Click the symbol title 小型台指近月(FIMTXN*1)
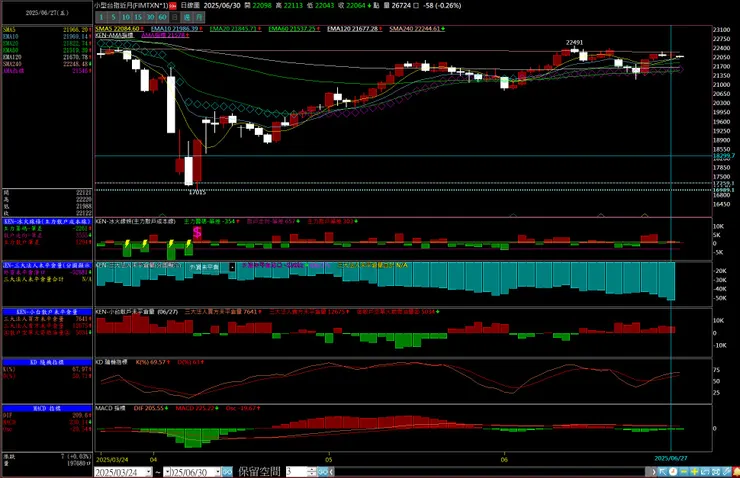 131,6
